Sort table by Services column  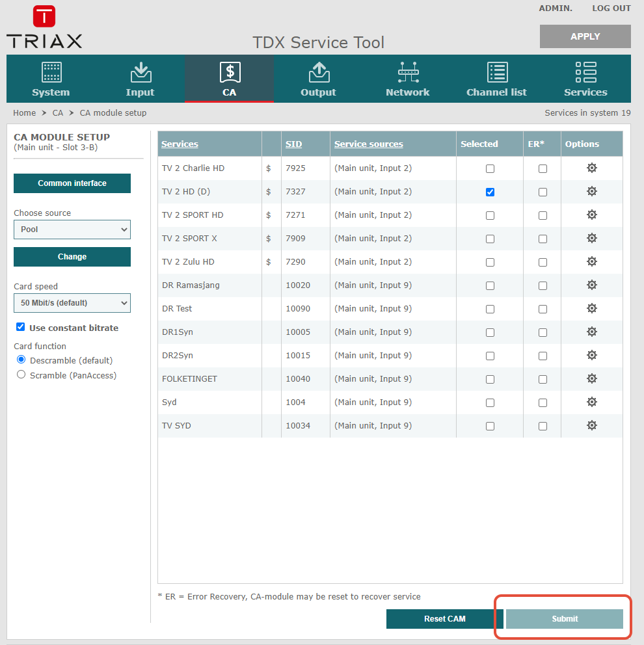point(180,144)
